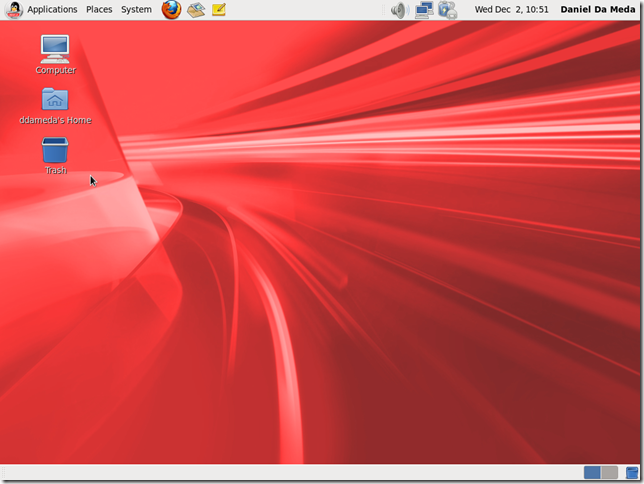
Task: Switch to the first (blue) workspace
Action: (592, 472)
